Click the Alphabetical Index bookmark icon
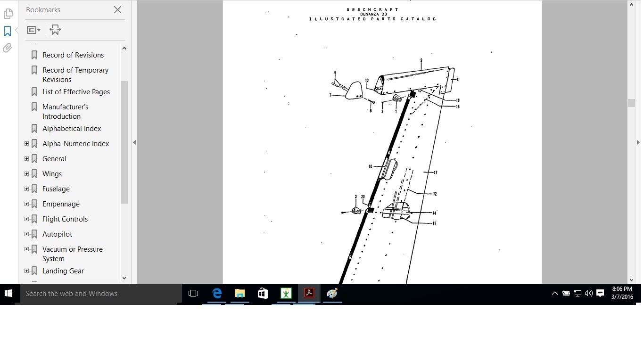The image size is (644, 362). tap(34, 129)
